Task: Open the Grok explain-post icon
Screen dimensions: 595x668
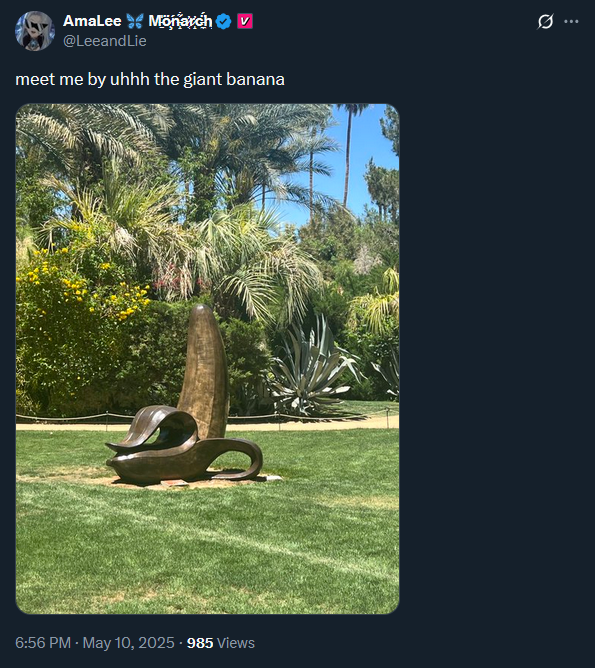Action: point(545,21)
